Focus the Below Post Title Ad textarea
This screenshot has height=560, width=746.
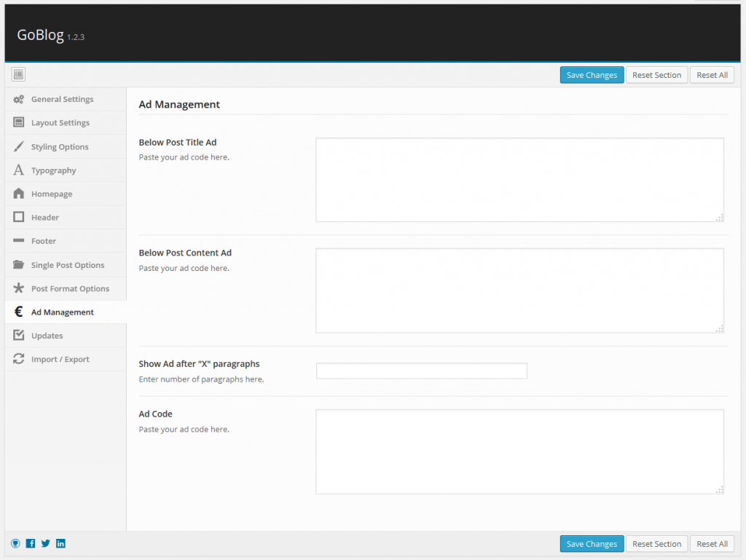519,179
